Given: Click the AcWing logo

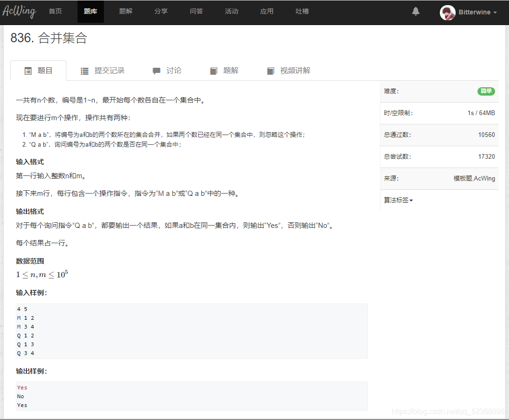Looking at the screenshot, I should 19,11.
